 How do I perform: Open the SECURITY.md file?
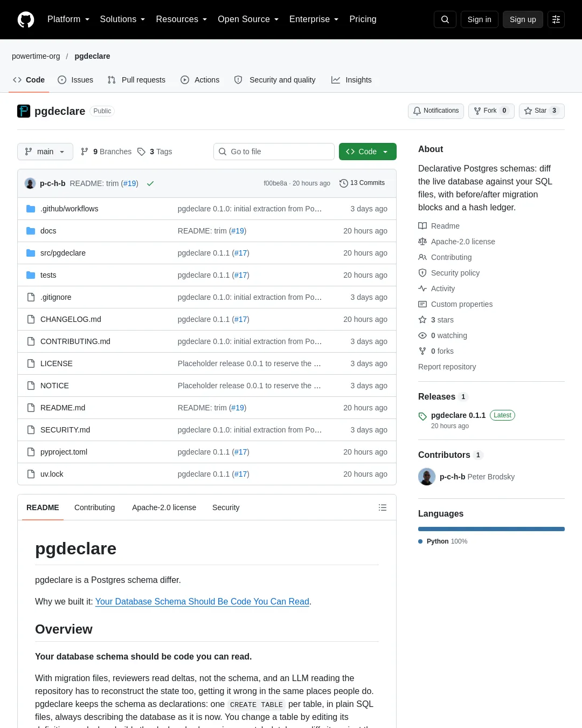click(x=65, y=430)
